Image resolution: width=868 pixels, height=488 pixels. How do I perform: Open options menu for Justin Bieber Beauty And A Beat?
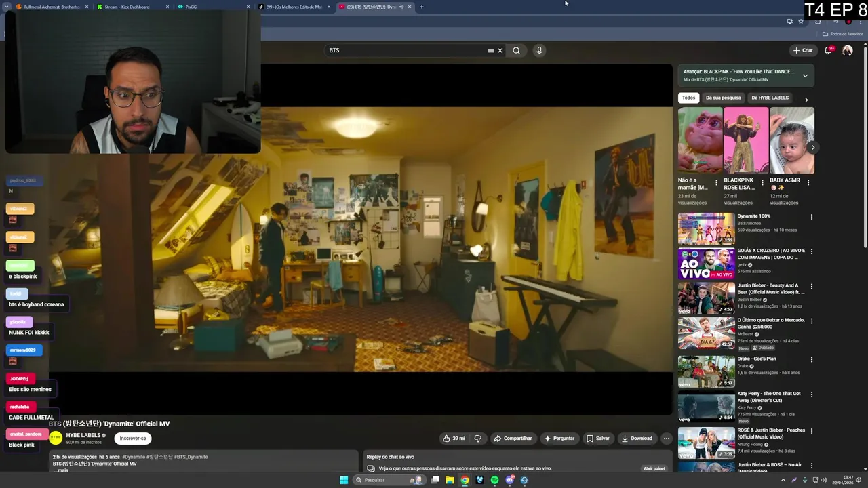(x=811, y=286)
